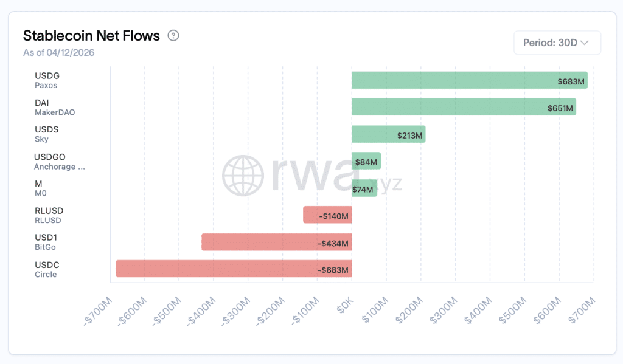This screenshot has height=364, width=623.
Task: Click the help question mark icon
Action: point(173,36)
